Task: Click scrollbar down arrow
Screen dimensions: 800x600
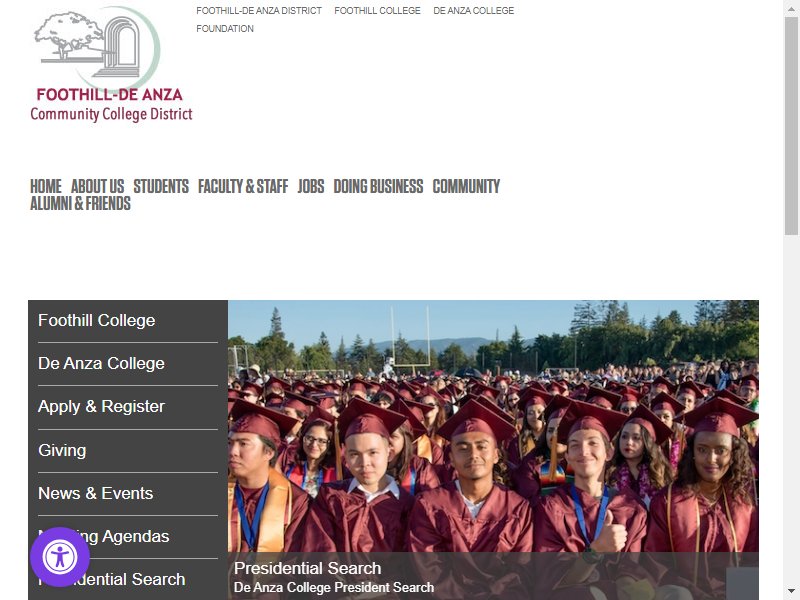Action: [x=791, y=591]
